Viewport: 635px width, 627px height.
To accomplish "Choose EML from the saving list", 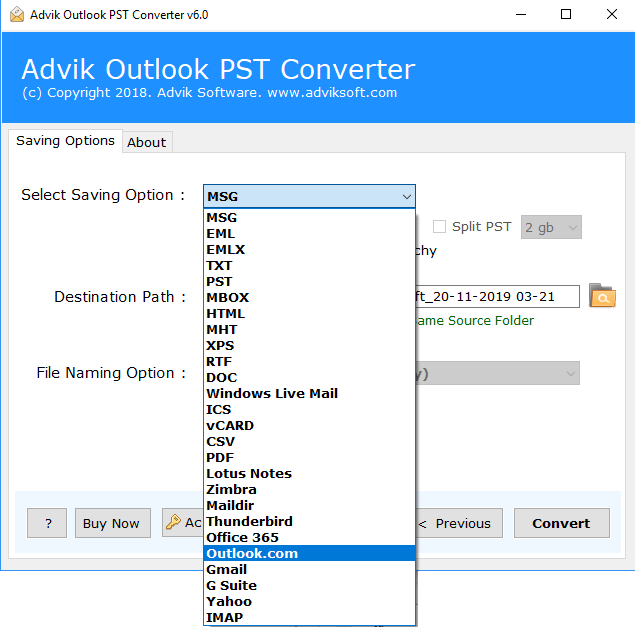I will [x=309, y=234].
